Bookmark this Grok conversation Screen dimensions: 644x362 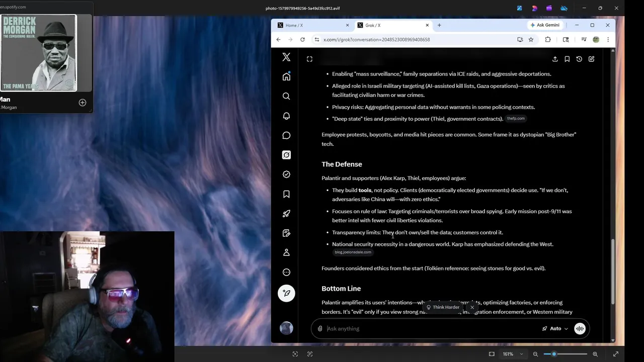coord(567,59)
